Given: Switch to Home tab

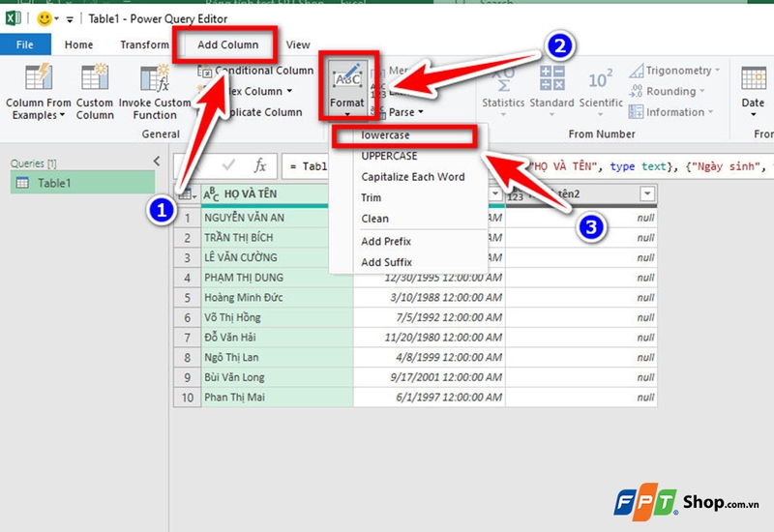Looking at the screenshot, I should (x=79, y=44).
